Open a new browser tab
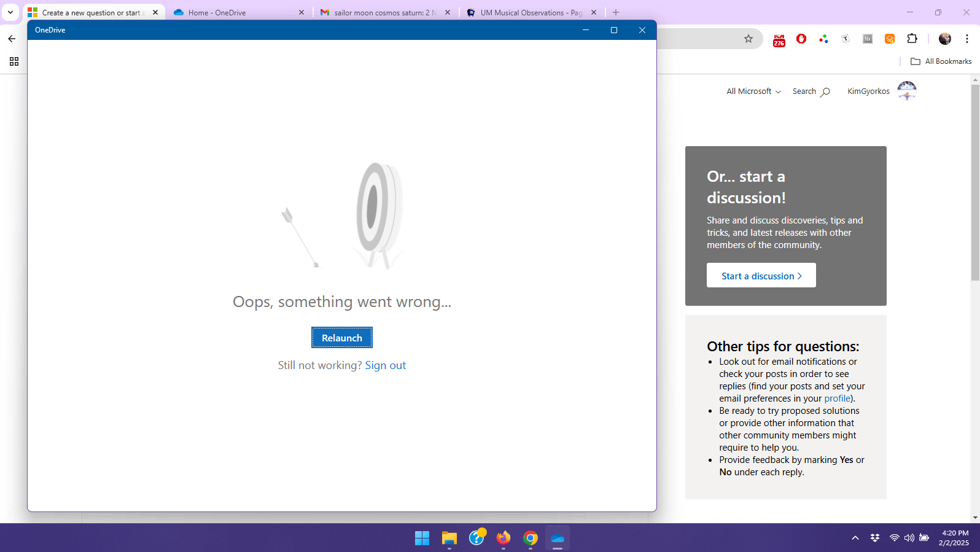 (616, 12)
